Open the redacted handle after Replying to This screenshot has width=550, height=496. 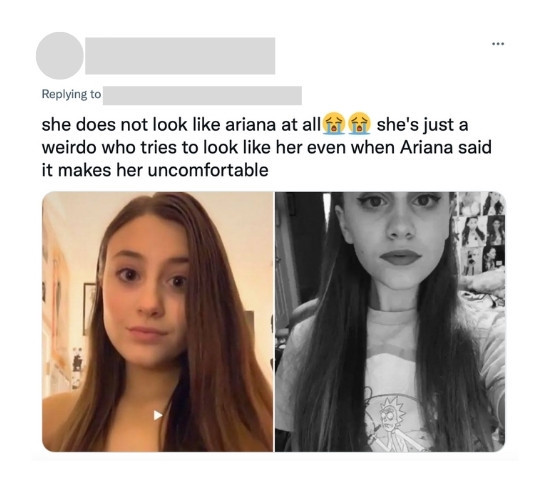(x=202, y=95)
